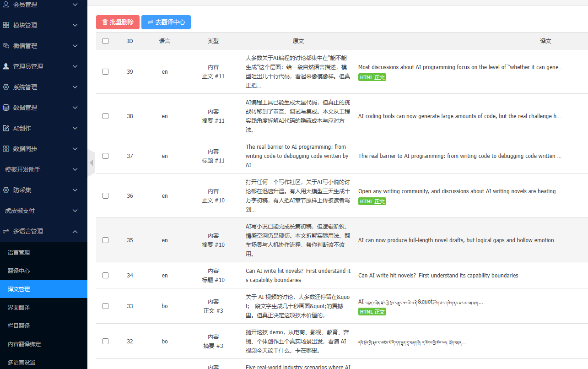Tick the checkbox for row ID 36
The height and width of the screenshot is (369, 588).
(106, 196)
